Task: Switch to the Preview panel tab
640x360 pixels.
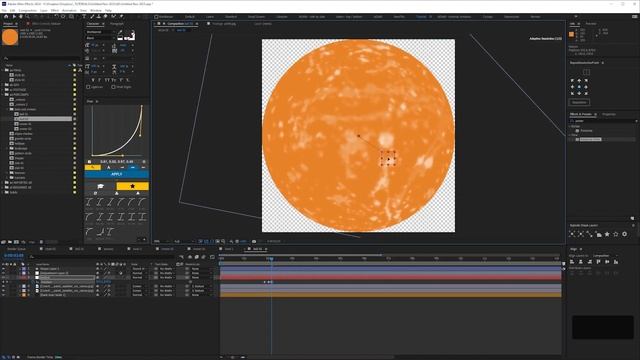Action: [591, 24]
